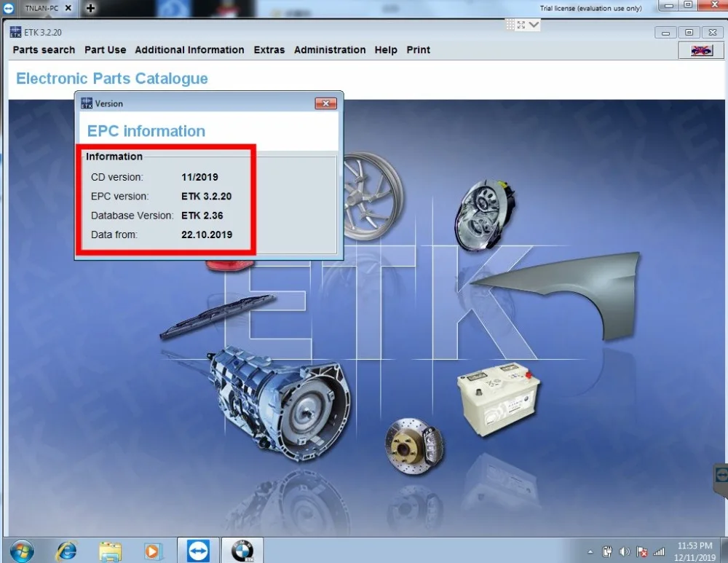Click the EPC version value ETK 3.2.20
728x563 pixels.
[x=207, y=196]
